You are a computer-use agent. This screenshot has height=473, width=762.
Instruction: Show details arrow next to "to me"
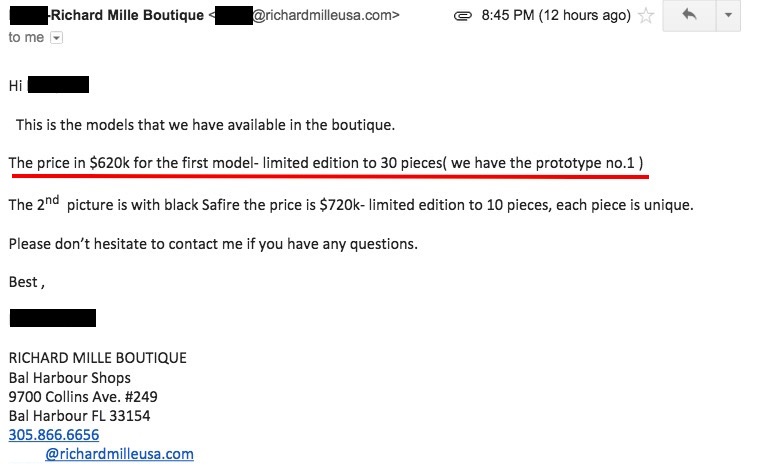[56, 37]
